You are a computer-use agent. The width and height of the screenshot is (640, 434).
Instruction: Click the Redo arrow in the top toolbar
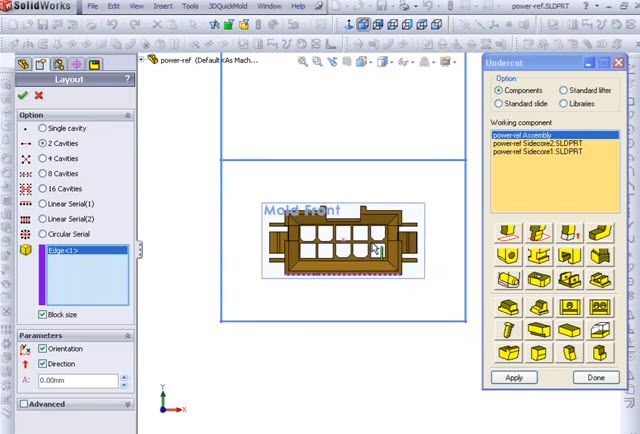pos(135,25)
